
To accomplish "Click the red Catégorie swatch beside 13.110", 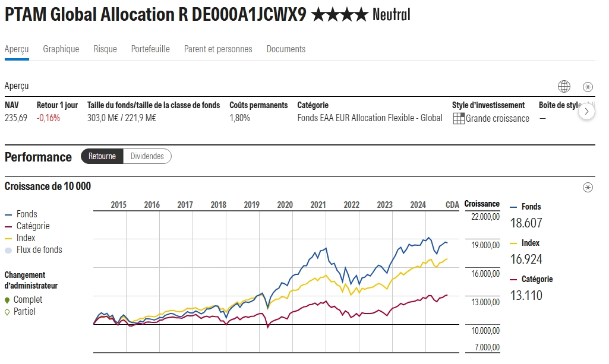I will pyautogui.click(x=513, y=280).
